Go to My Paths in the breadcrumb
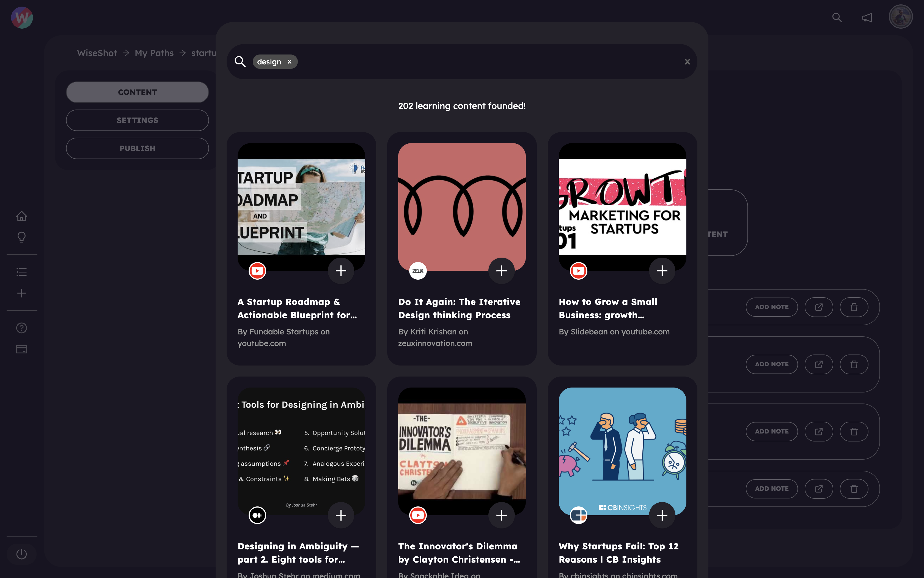 (x=154, y=53)
